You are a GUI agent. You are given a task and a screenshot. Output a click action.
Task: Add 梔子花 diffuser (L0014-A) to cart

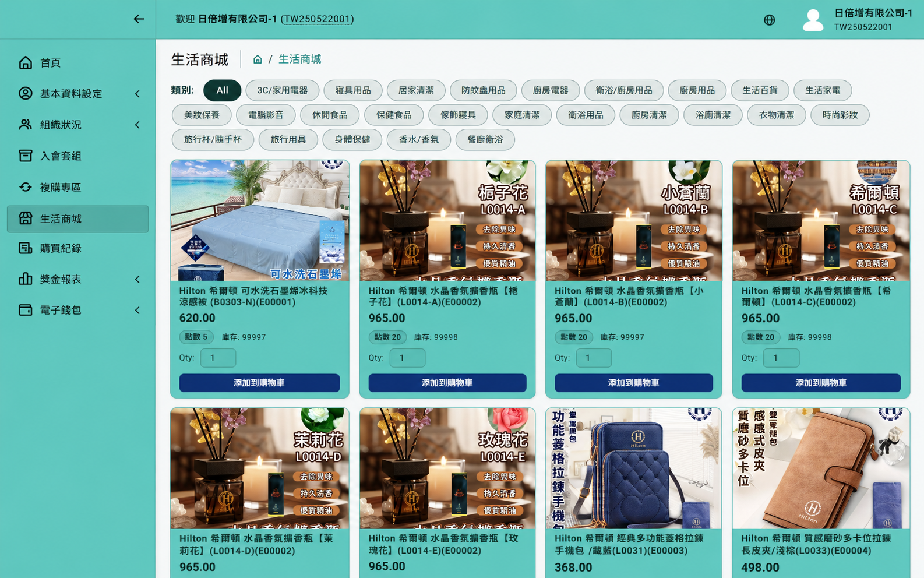(447, 383)
